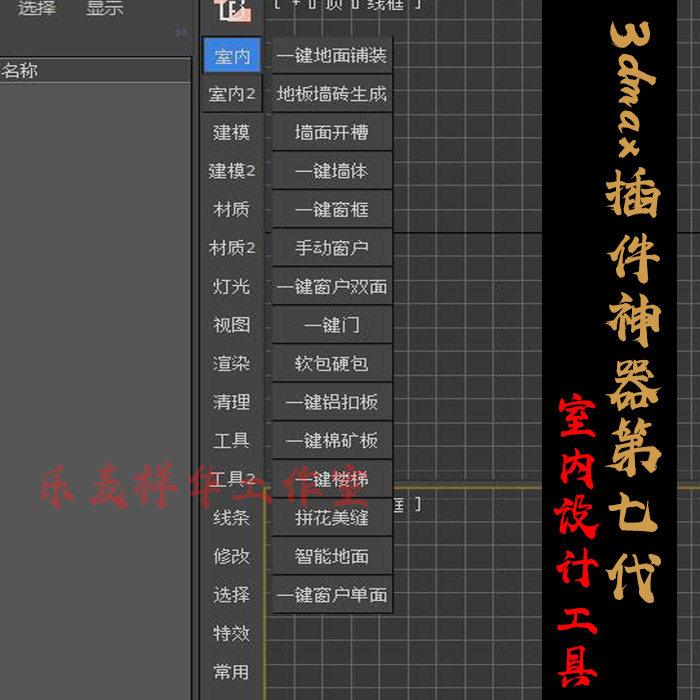
Task: Select the 室内 category tab
Action: coord(232,55)
